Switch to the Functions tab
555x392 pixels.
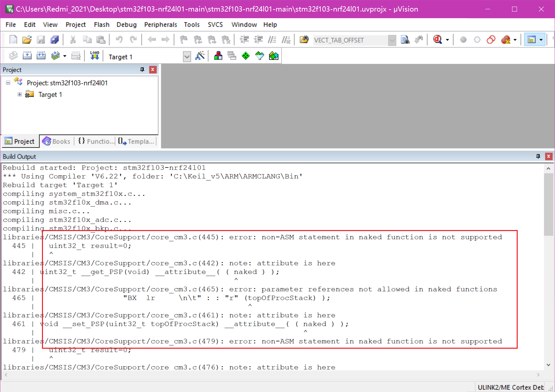[x=96, y=141]
